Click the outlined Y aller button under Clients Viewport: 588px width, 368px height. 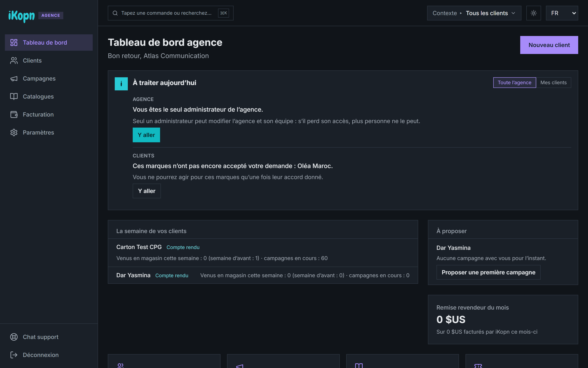pyautogui.click(x=147, y=191)
